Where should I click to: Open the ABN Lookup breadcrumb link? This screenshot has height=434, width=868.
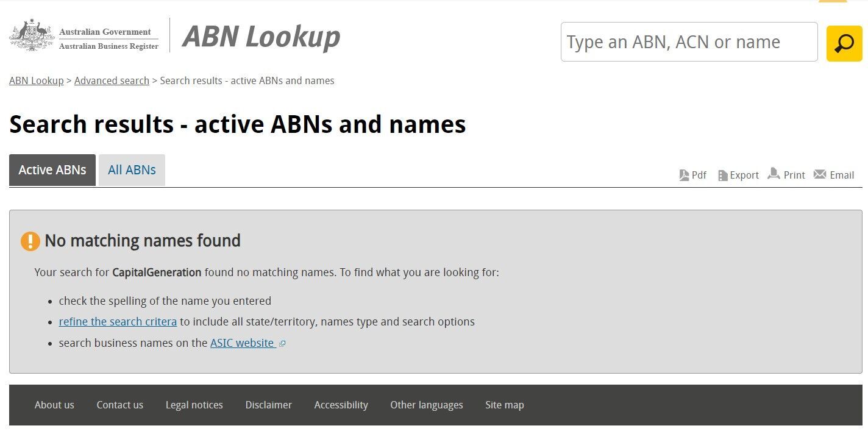pyautogui.click(x=37, y=80)
